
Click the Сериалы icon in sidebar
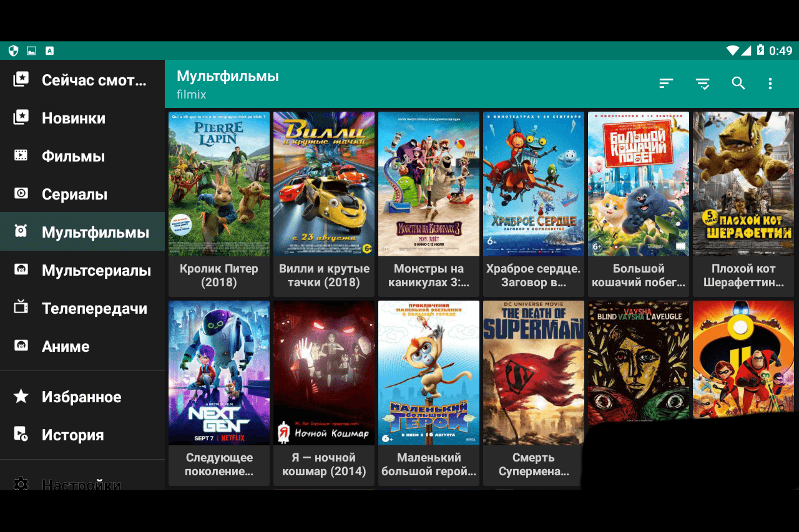point(21,193)
